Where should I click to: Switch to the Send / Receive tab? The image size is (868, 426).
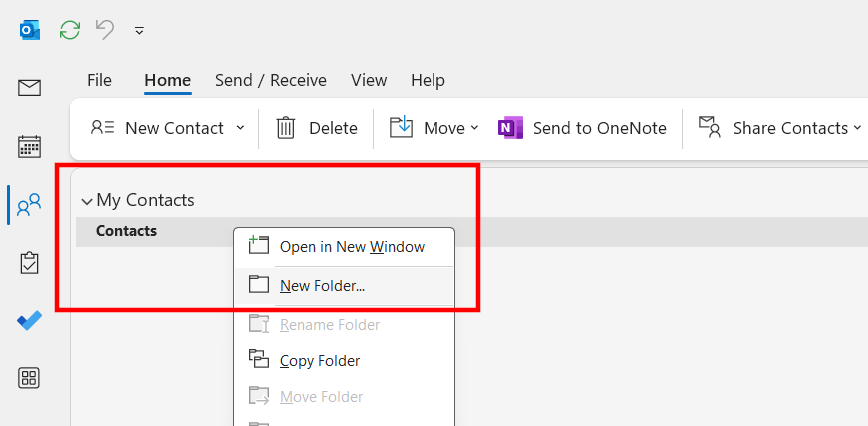pos(271,81)
